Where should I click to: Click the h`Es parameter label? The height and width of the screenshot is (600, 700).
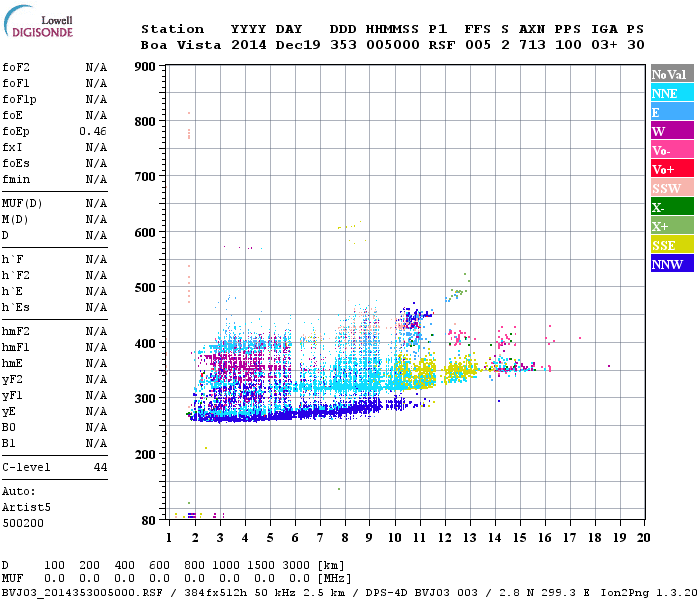(x=16, y=308)
